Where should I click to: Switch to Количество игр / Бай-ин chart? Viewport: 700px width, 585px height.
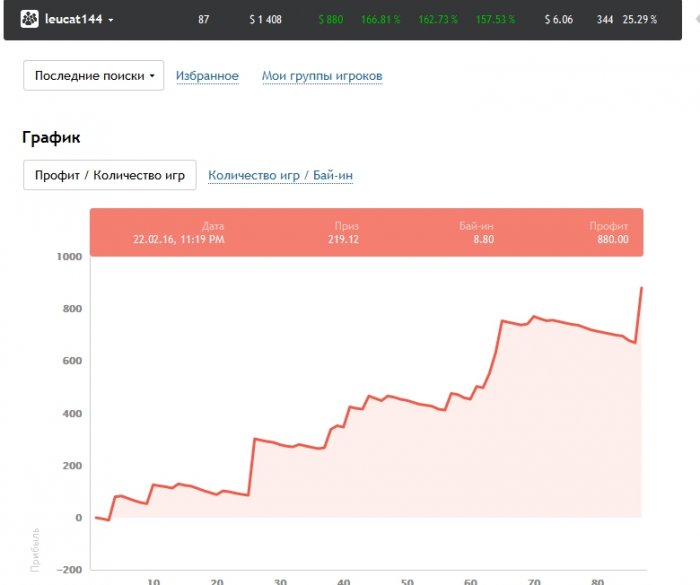[280, 175]
